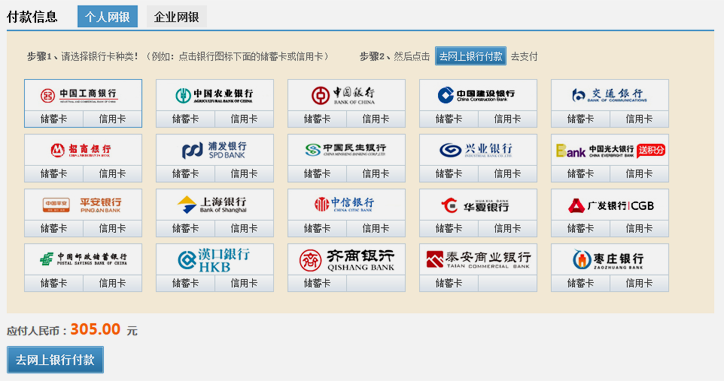Switch to the 企业网银 tab

176,17
